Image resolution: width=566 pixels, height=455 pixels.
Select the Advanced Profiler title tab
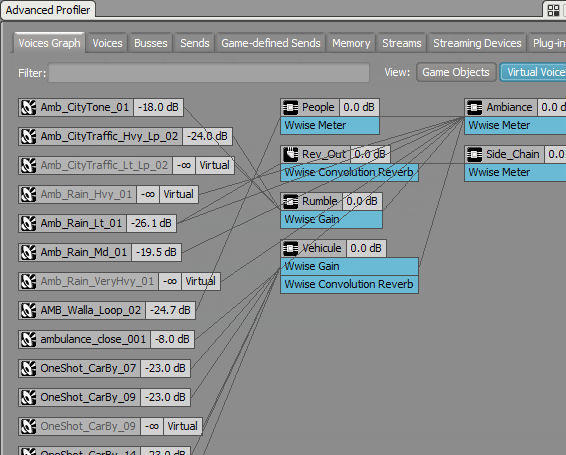click(x=48, y=10)
